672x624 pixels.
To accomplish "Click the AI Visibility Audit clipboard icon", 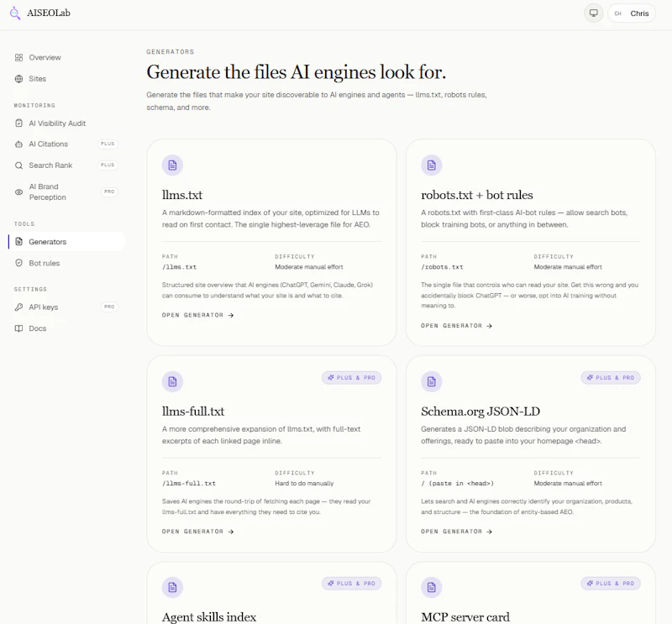I will pos(18,123).
